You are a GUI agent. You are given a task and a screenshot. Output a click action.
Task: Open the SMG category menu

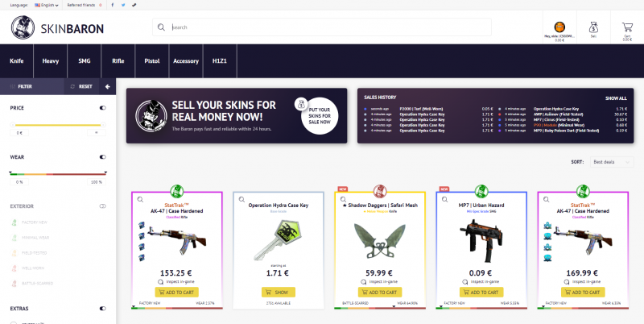pos(85,61)
